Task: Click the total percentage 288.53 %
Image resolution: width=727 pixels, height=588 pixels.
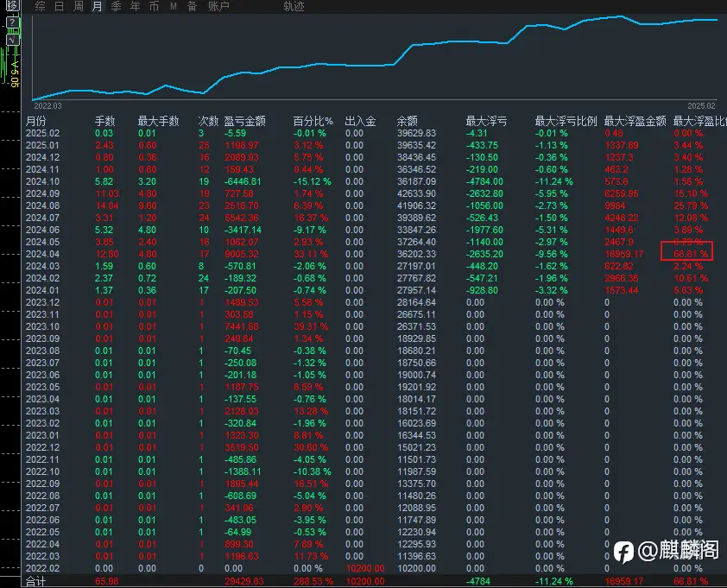Action: point(313,581)
